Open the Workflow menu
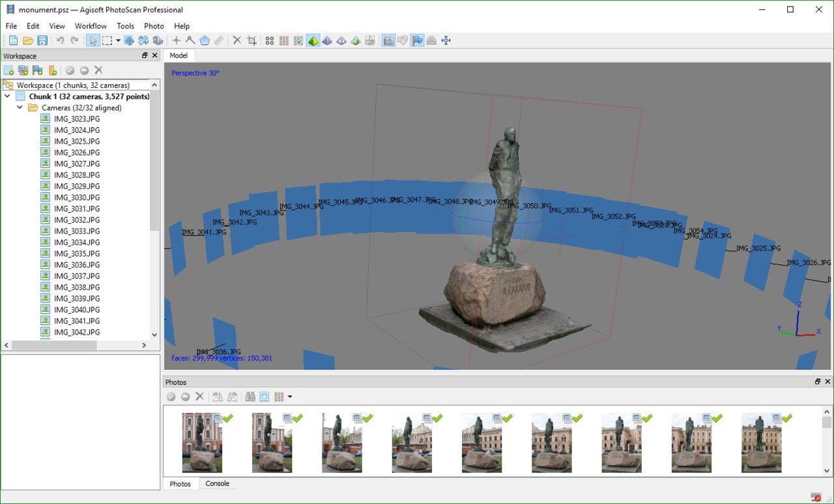Screen dimensions: 834x504 pos(91,26)
